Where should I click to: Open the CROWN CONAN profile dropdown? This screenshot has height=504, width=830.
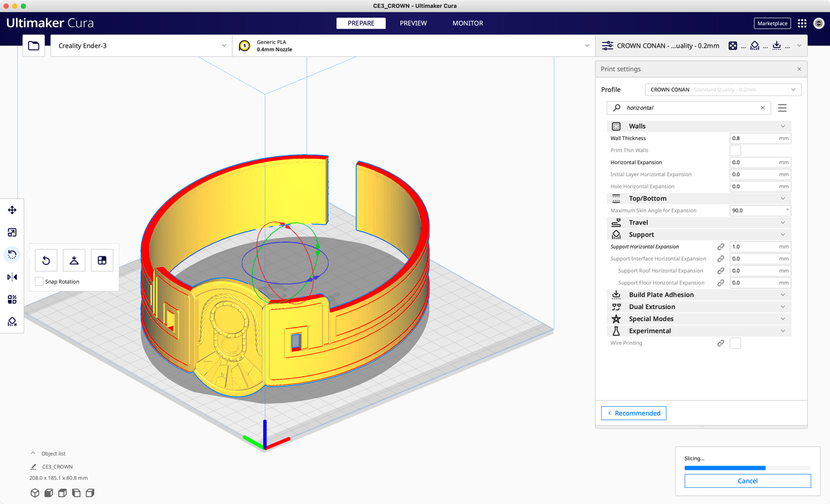point(723,89)
